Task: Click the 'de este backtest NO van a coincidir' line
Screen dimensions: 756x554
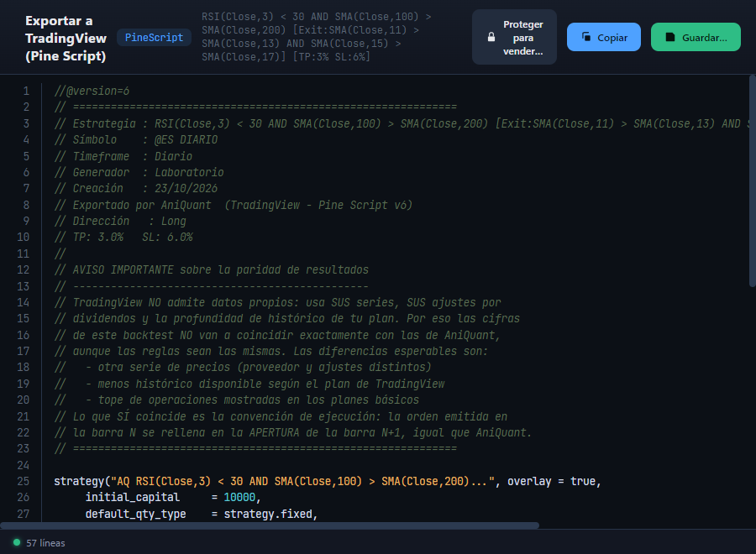Action: pos(278,335)
